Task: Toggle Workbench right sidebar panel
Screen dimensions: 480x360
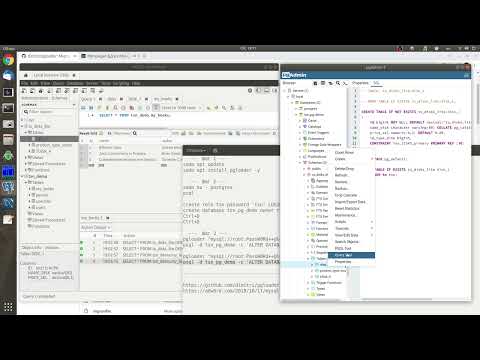Action: tap(275, 91)
